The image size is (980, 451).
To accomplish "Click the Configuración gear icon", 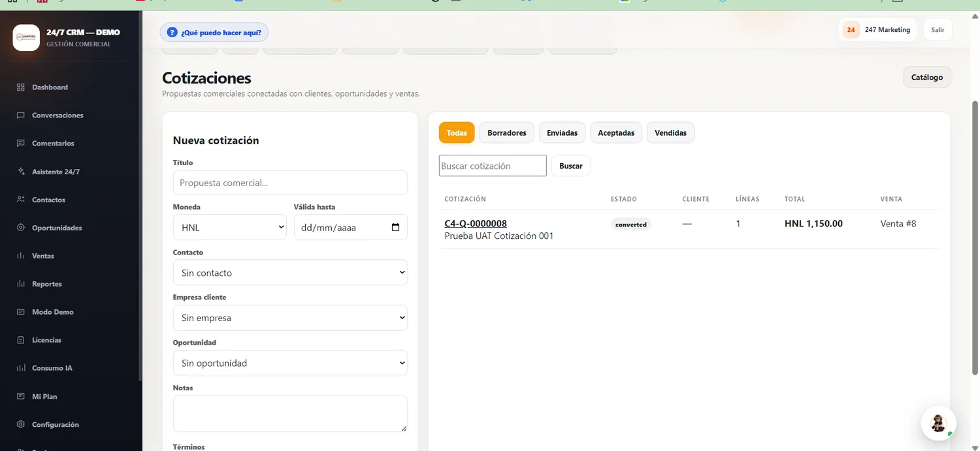I will point(20,424).
